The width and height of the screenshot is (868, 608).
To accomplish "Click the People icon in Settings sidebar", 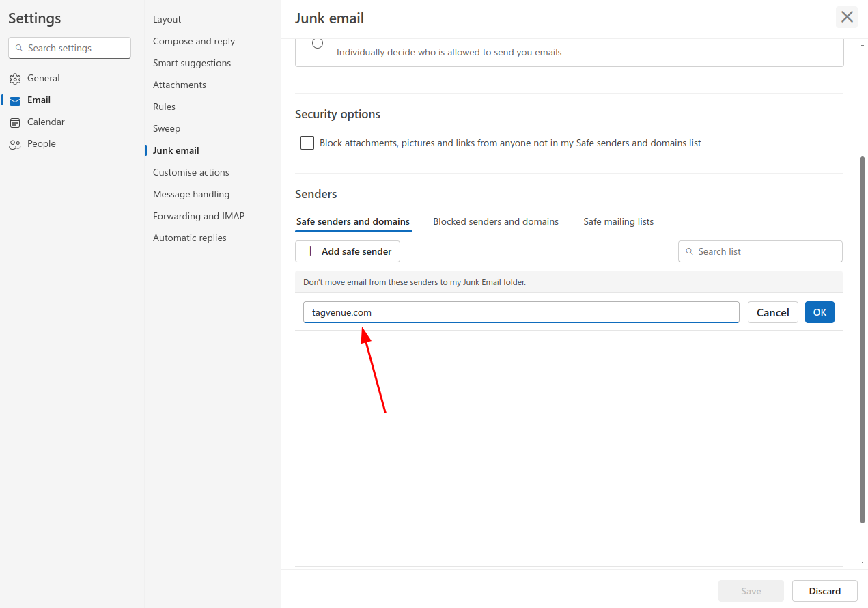I will click(x=15, y=144).
